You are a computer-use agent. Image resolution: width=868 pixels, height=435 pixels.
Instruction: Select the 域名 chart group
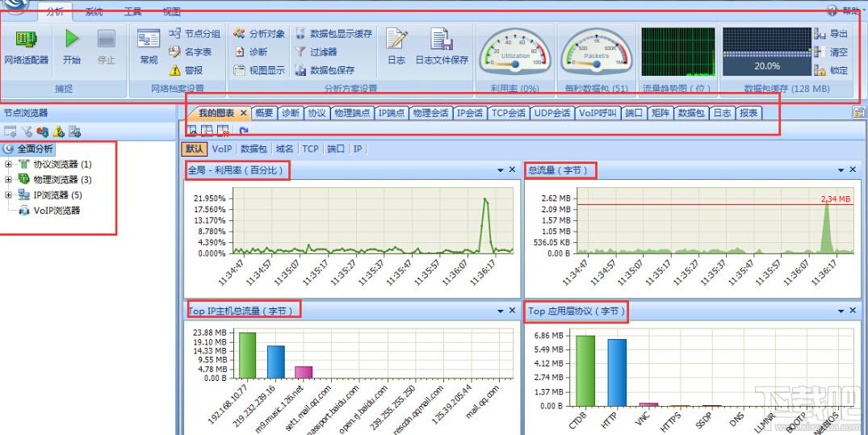coord(284,148)
